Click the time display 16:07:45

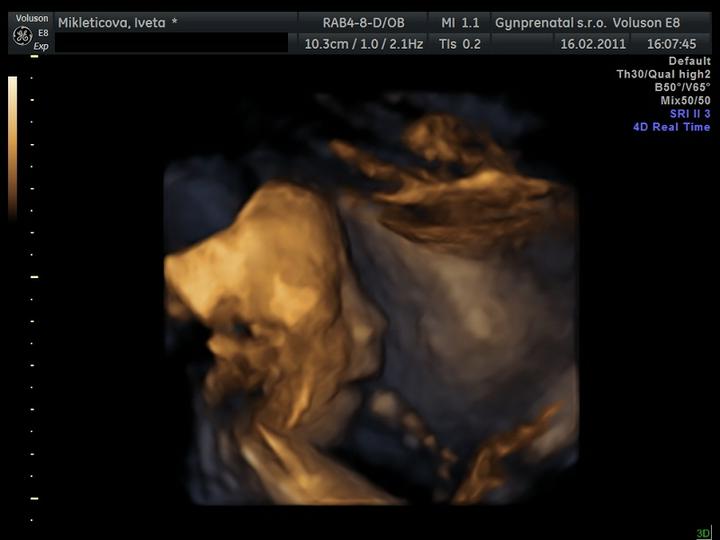click(671, 44)
